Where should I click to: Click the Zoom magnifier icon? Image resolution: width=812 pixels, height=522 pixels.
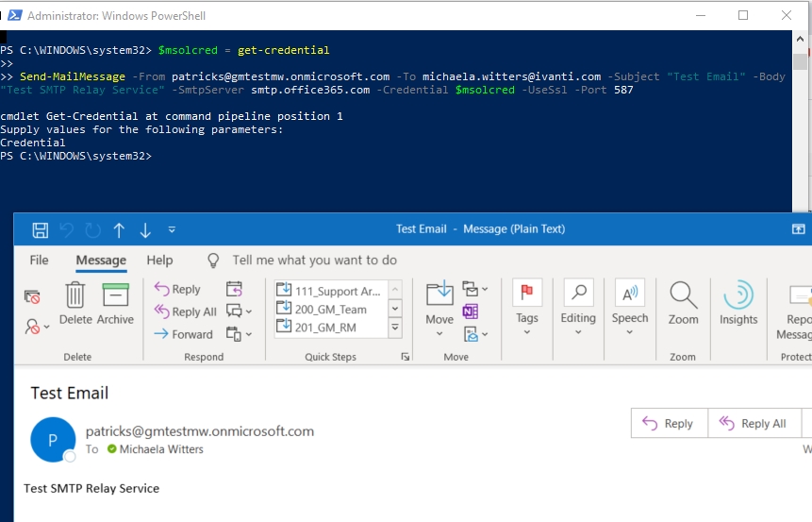point(683,303)
